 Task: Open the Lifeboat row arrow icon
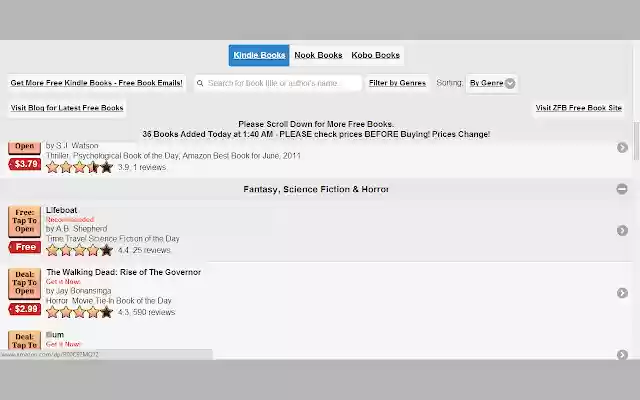pyautogui.click(x=622, y=231)
